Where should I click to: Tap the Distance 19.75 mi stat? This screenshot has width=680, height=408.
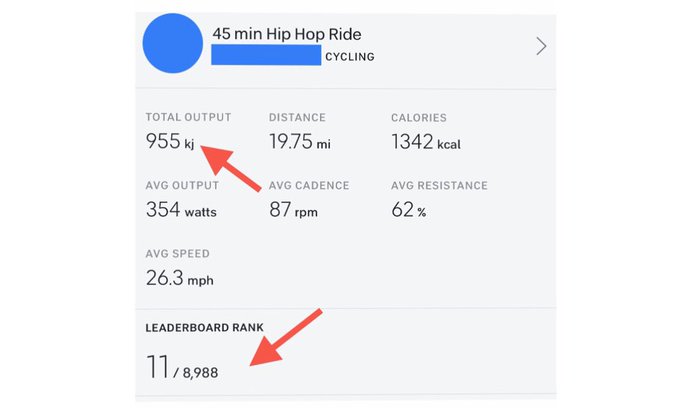click(300, 141)
